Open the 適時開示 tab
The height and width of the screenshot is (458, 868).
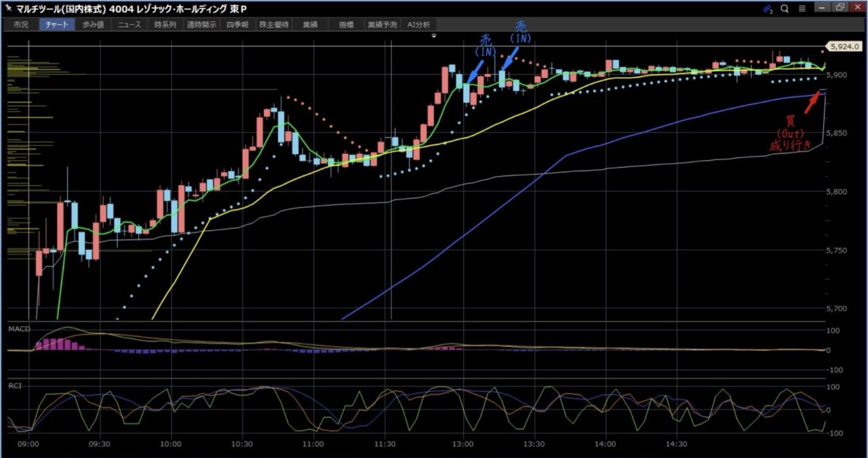click(x=201, y=24)
